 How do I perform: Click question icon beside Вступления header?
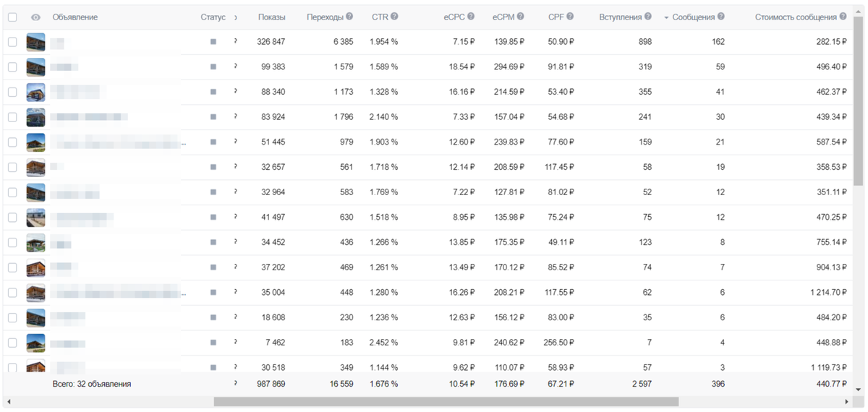click(x=648, y=17)
